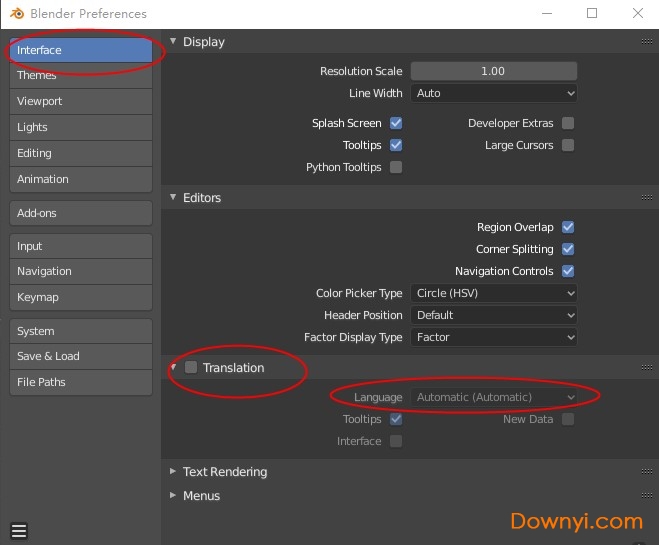Click the Editors panel drag grip icon
The height and width of the screenshot is (545, 659).
tap(646, 198)
